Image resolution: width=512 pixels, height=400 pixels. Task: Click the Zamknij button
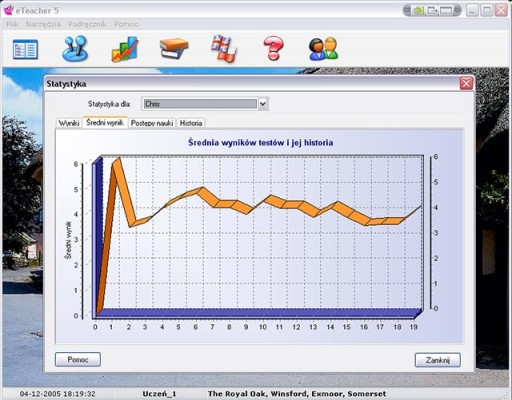pyautogui.click(x=438, y=360)
